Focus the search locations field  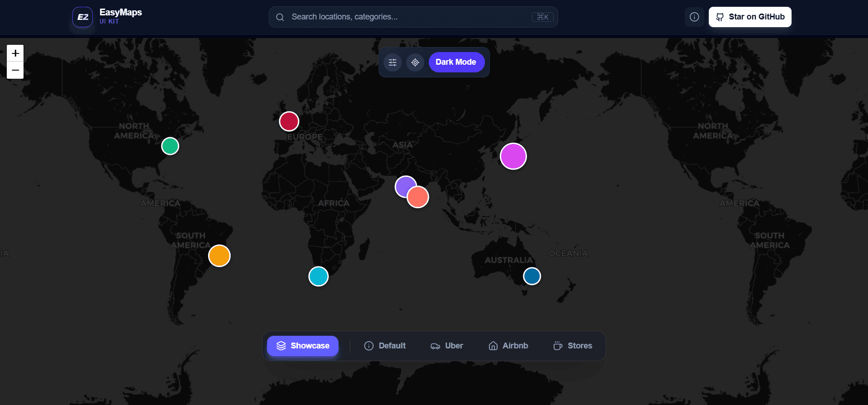pos(413,17)
